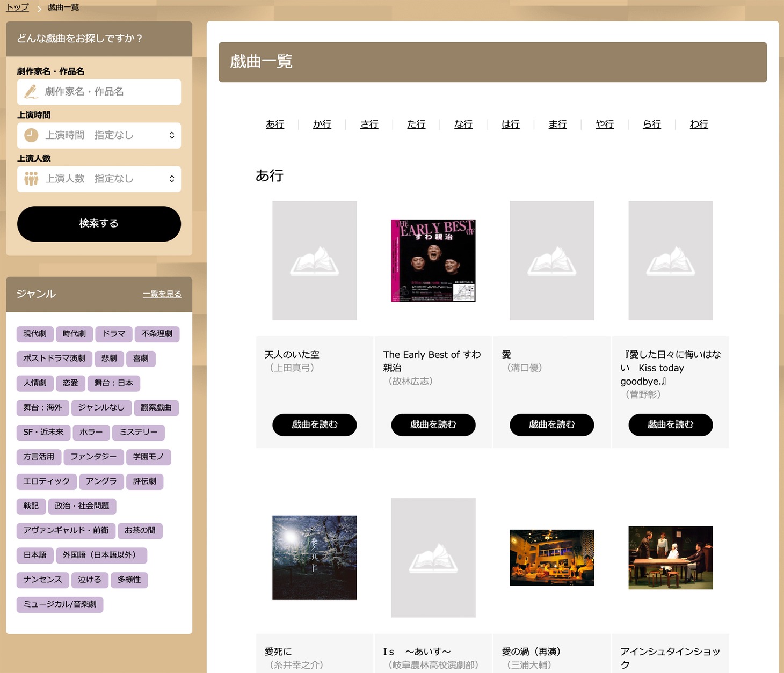Select the 外国語（日本語以外） genre tag
784x673 pixels.
tap(101, 555)
